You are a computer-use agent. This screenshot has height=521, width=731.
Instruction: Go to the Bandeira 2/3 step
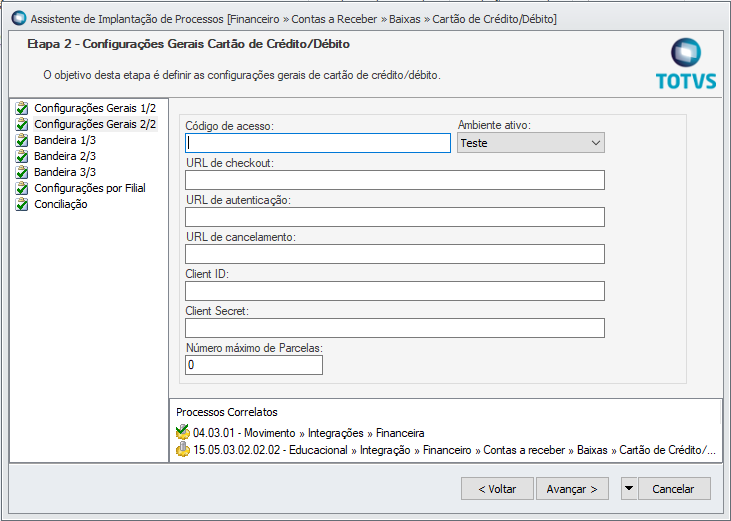(65, 156)
